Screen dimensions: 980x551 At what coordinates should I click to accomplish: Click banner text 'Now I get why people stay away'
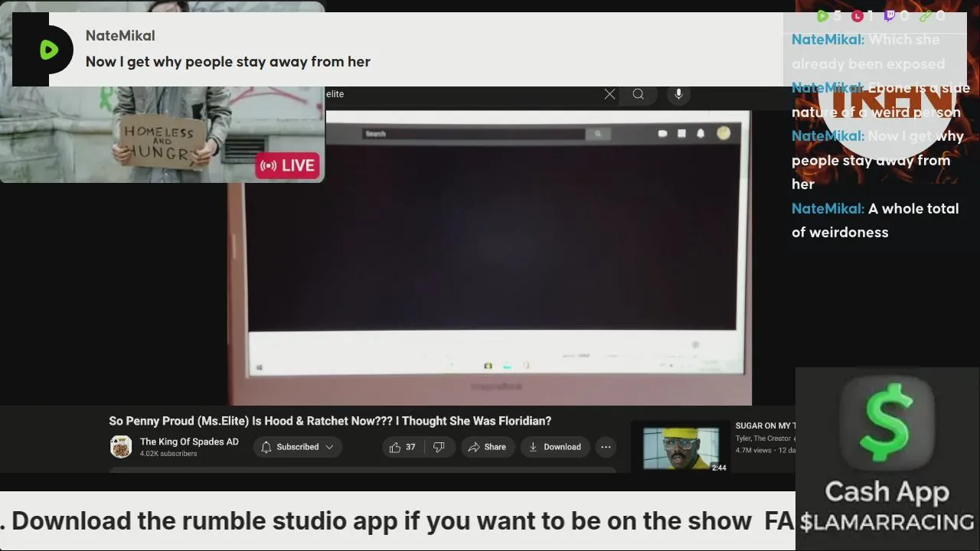pos(228,62)
